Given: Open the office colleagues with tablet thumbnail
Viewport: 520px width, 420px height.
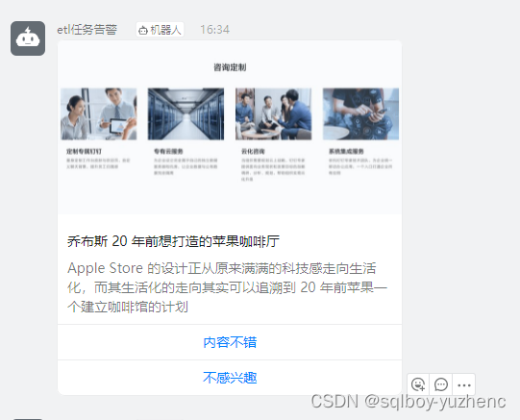Looking at the screenshot, I should point(99,114).
